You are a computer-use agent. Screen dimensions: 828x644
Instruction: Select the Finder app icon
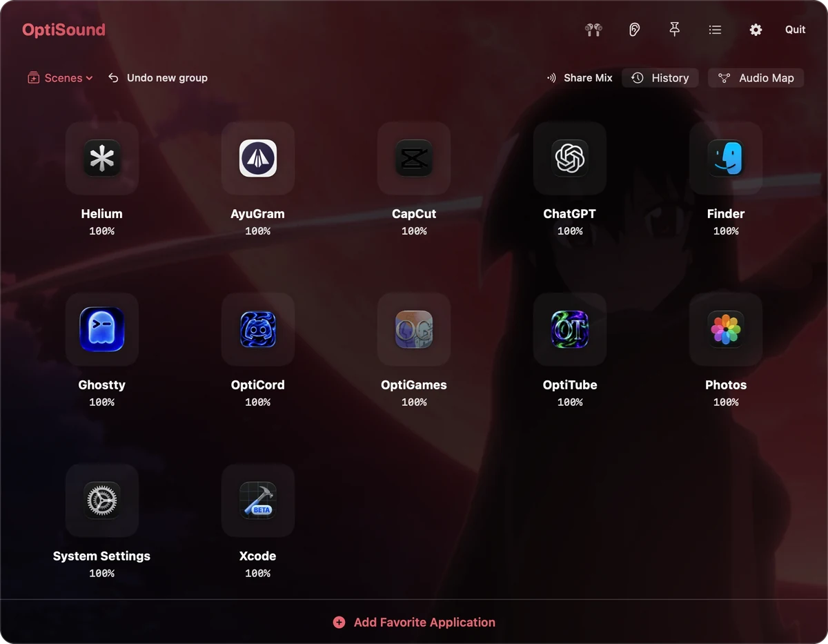pyautogui.click(x=726, y=158)
